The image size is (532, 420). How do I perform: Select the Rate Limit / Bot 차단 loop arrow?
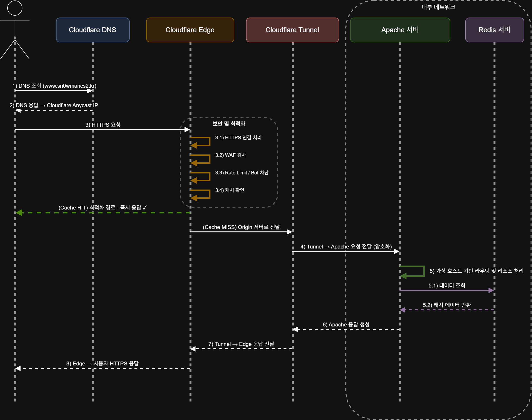(209, 177)
